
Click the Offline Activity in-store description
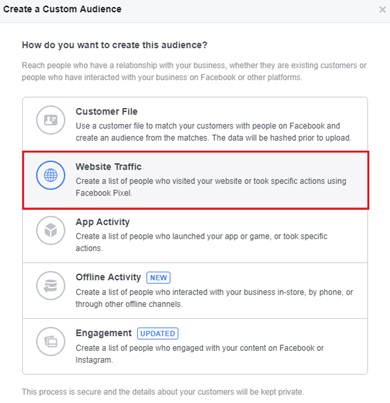click(214, 298)
